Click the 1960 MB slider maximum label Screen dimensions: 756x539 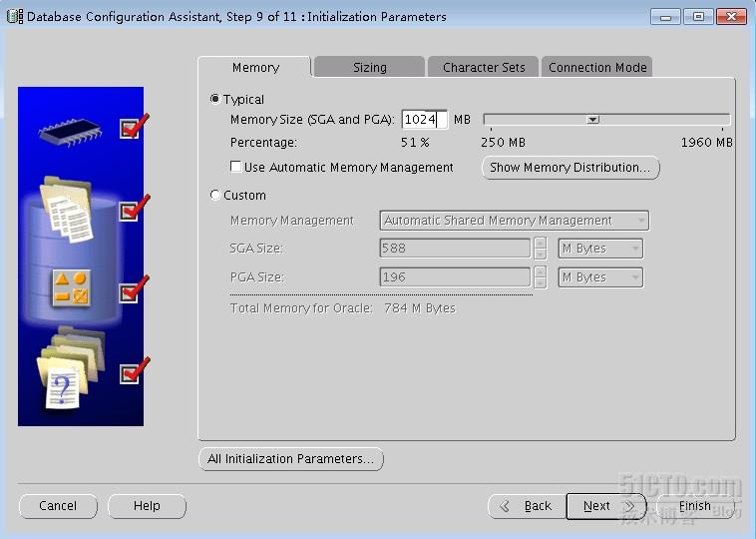[707, 143]
